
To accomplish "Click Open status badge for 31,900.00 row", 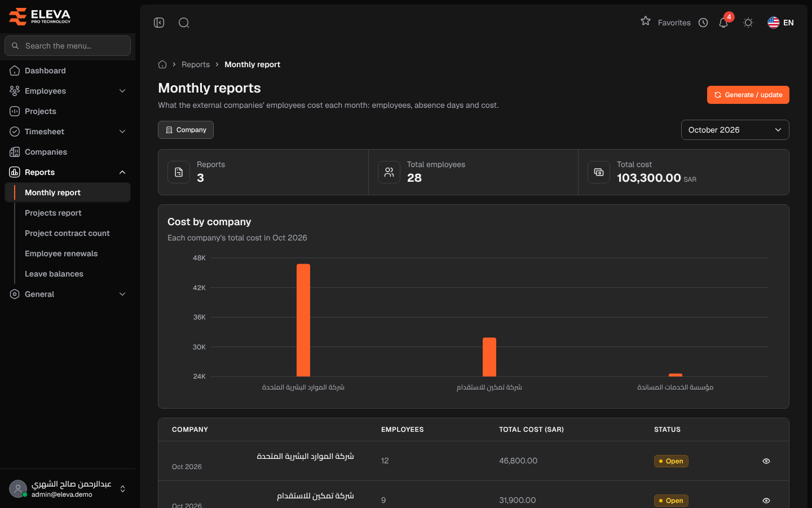I will point(671,501).
